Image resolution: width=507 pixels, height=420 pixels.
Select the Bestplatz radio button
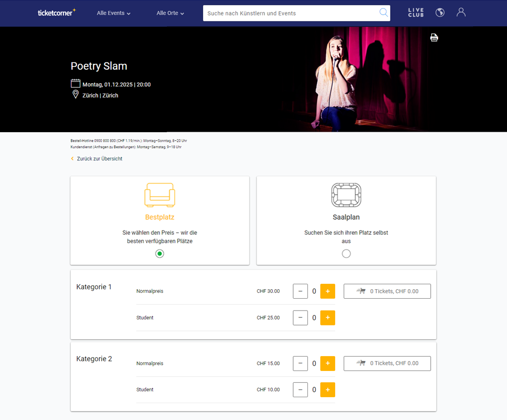(159, 254)
